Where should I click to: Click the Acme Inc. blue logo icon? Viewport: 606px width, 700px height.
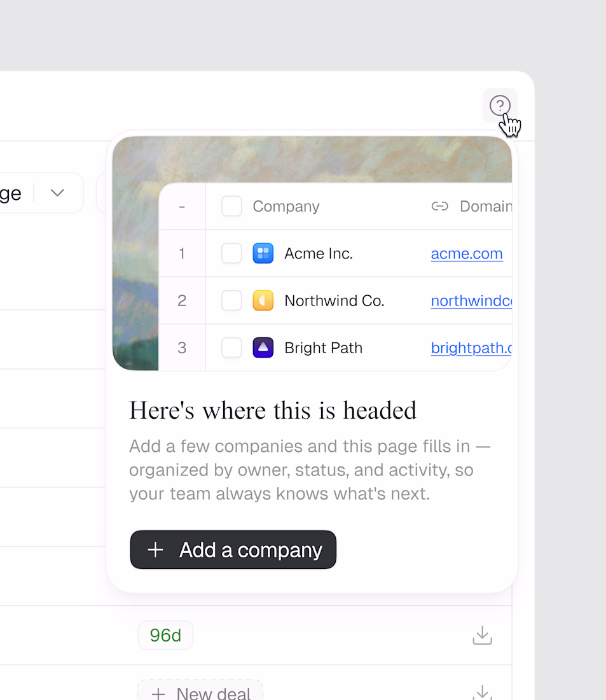263,253
